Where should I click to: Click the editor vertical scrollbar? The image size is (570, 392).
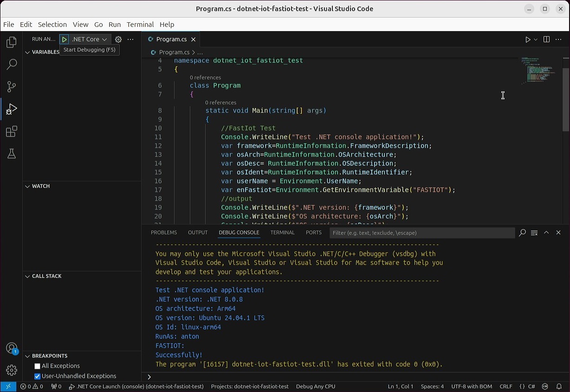[565, 100]
